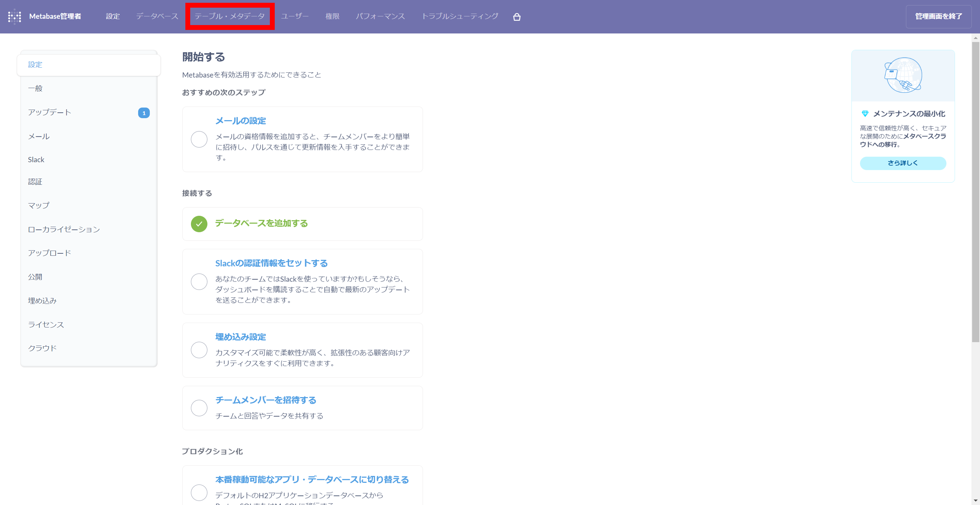Open the 権限 tab
980x505 pixels.
coord(332,16)
